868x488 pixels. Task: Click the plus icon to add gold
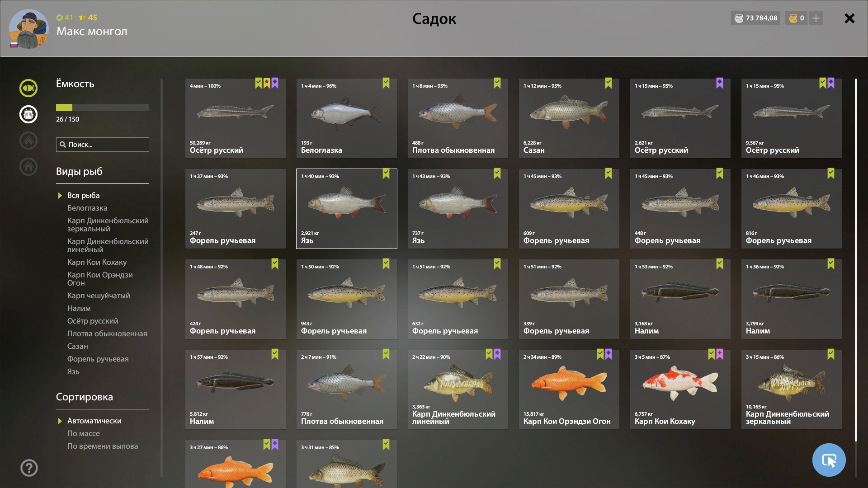click(816, 18)
